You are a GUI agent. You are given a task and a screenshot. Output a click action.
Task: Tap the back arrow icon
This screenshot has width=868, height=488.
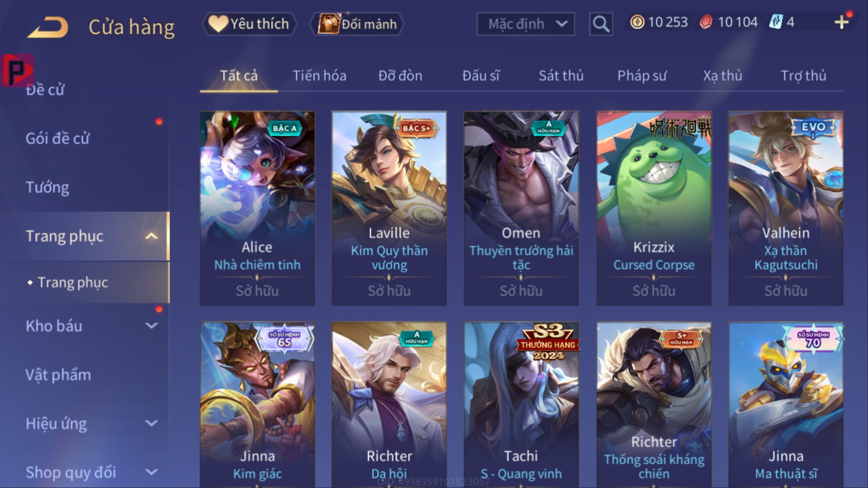[48, 26]
